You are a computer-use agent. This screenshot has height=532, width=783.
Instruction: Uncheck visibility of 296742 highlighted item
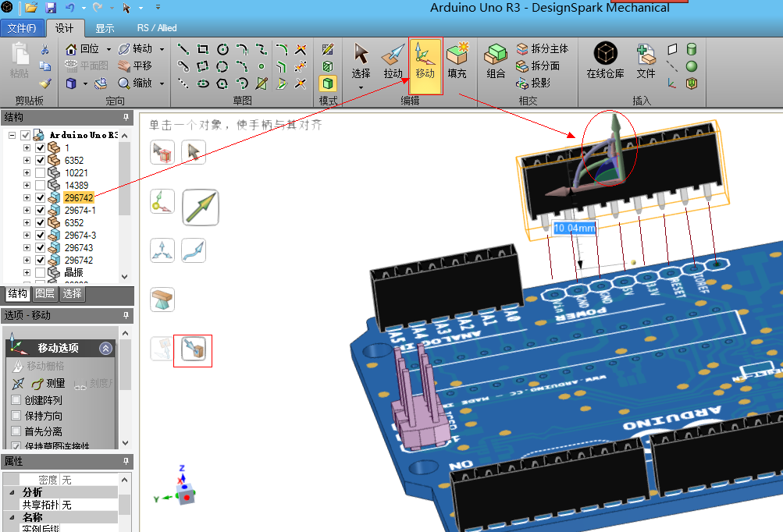pos(41,197)
